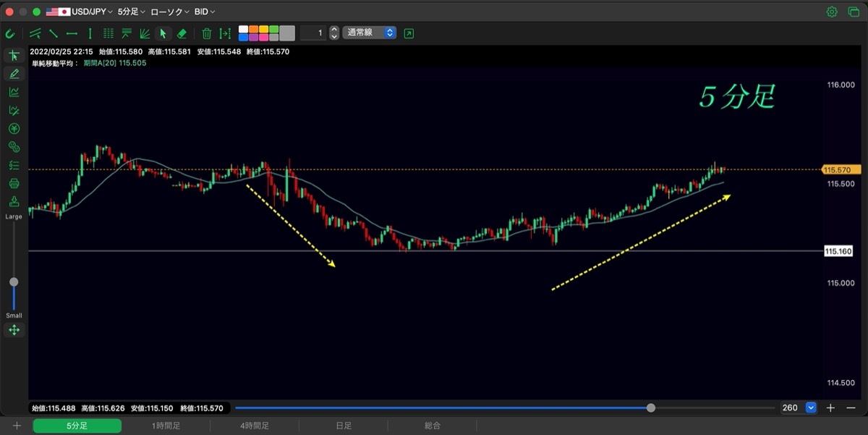
Task: Select the eraser tool
Action: pyautogui.click(x=182, y=33)
